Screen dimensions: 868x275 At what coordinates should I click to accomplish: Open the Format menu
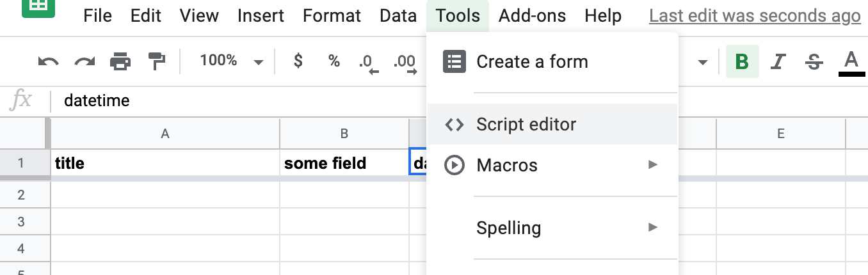[332, 15]
